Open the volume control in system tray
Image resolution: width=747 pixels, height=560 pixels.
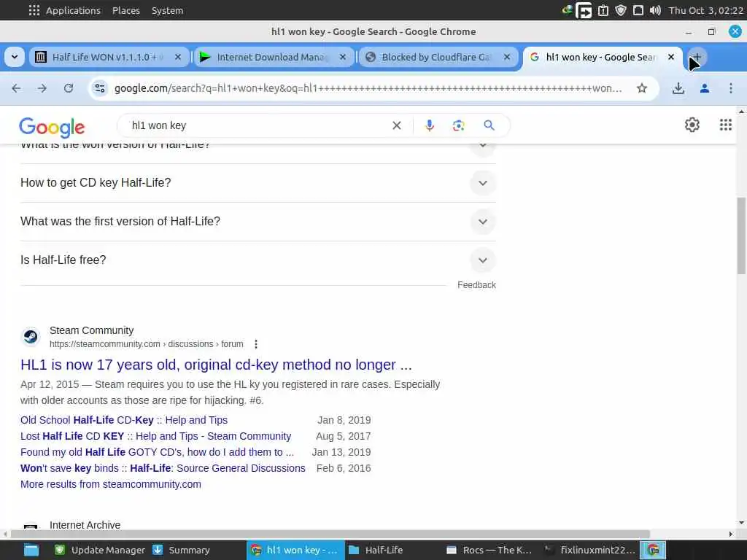[655, 10]
